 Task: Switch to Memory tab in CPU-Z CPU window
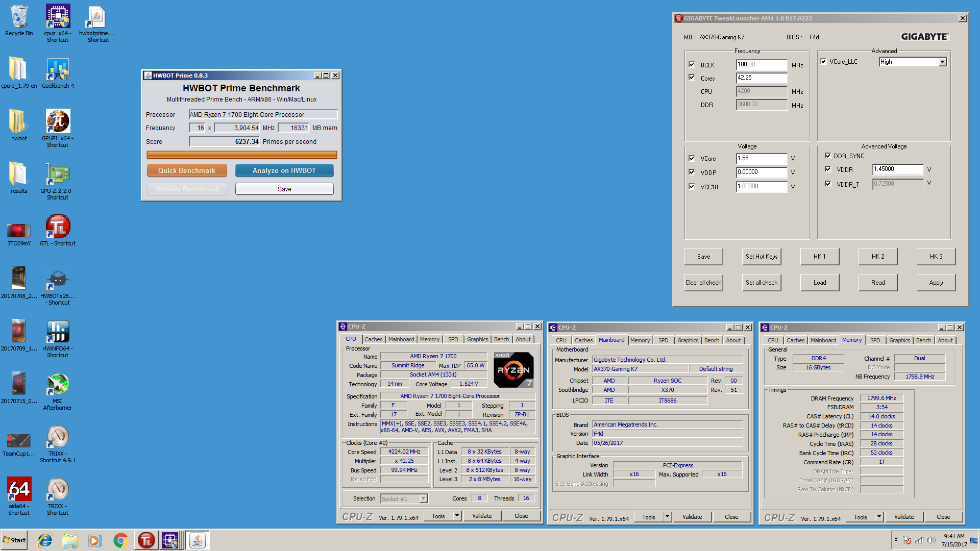[x=430, y=339]
